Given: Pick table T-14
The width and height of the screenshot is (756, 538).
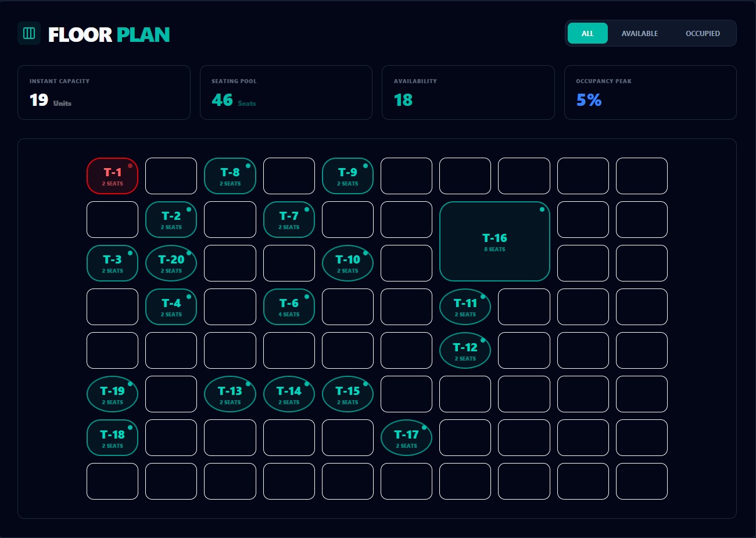Looking at the screenshot, I should click(x=289, y=394).
